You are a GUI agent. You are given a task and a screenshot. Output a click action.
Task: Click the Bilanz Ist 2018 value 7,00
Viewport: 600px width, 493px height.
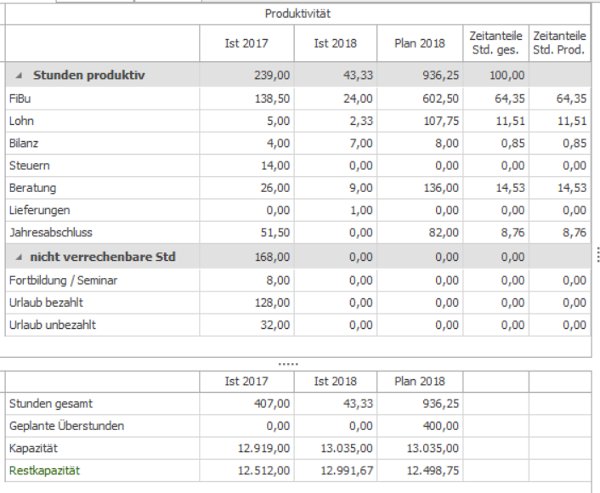point(361,143)
